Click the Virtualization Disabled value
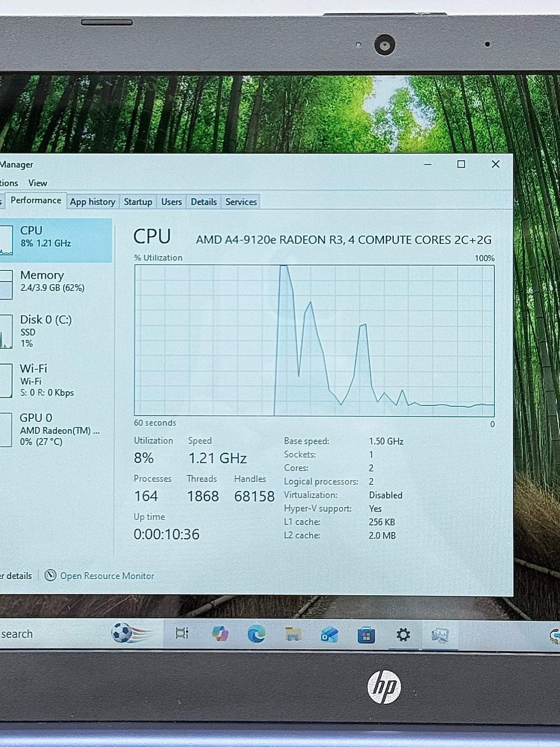The image size is (560, 747). click(x=385, y=495)
